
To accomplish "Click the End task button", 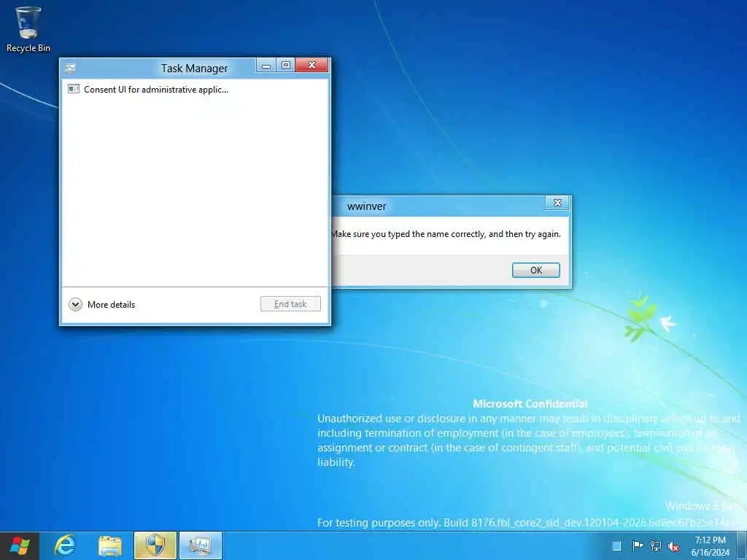I will pos(290,304).
